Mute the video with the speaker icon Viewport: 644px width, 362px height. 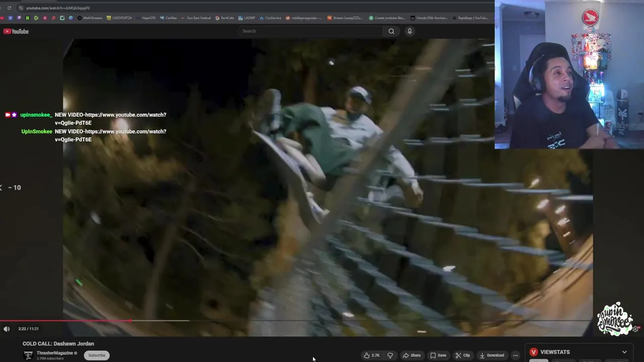point(7,329)
